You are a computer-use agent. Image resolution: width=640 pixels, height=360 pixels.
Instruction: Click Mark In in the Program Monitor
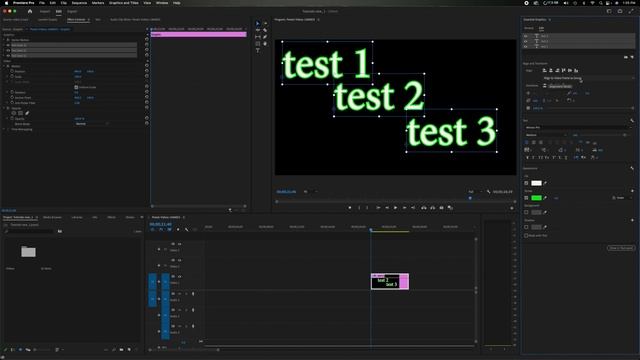359,208
